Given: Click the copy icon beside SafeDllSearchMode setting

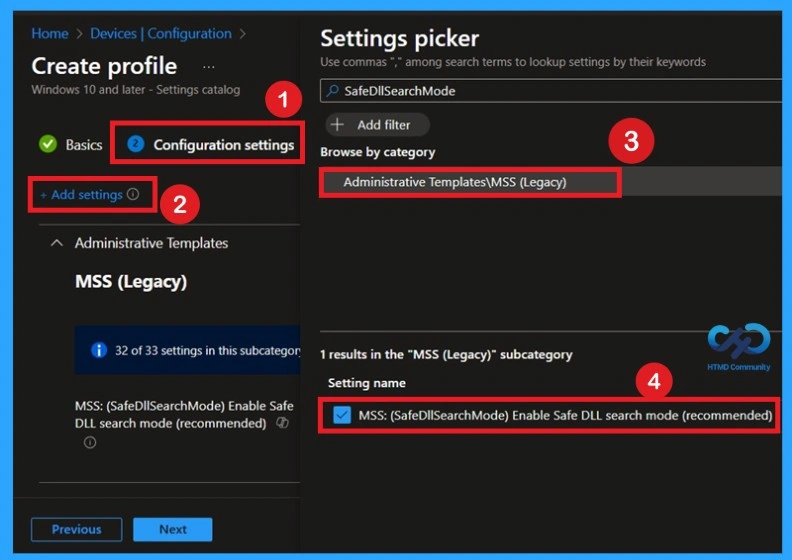Looking at the screenshot, I should tap(282, 423).
